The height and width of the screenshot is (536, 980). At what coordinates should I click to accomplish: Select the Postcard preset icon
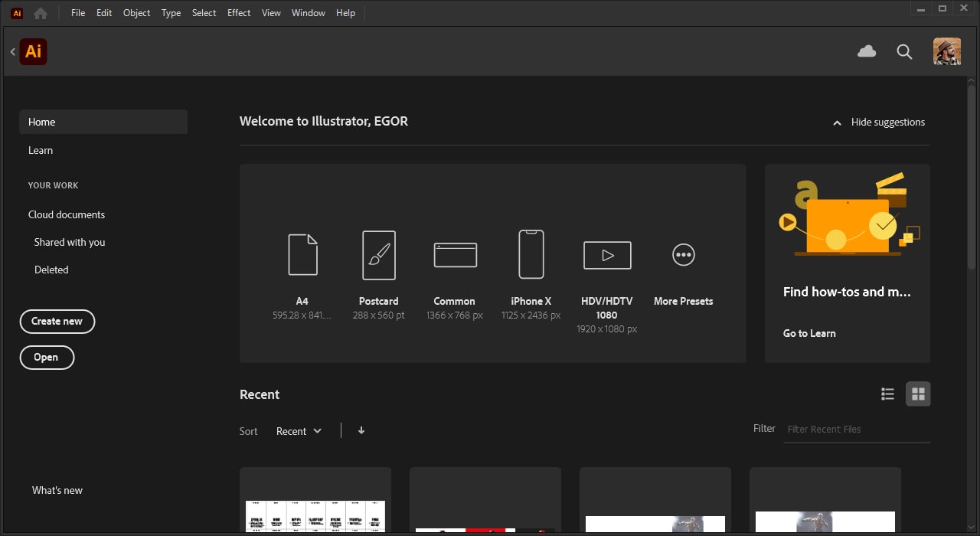tap(379, 255)
